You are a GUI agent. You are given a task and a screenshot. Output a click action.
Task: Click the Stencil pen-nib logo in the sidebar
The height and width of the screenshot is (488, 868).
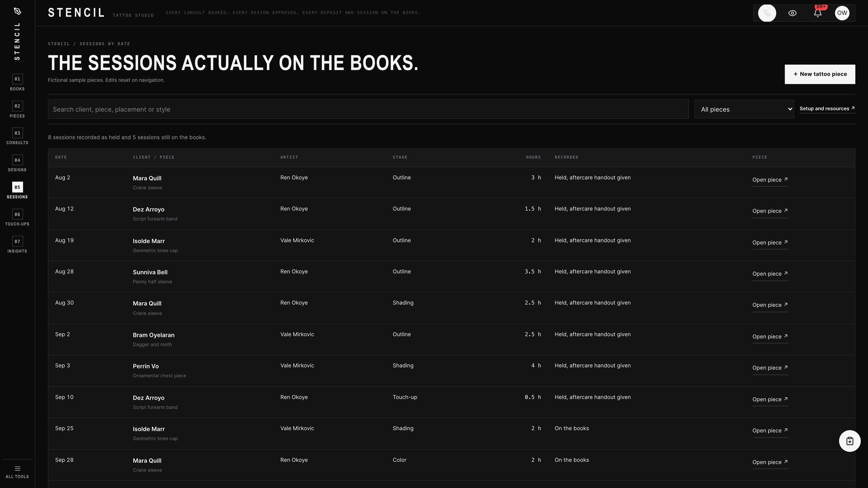click(x=18, y=12)
